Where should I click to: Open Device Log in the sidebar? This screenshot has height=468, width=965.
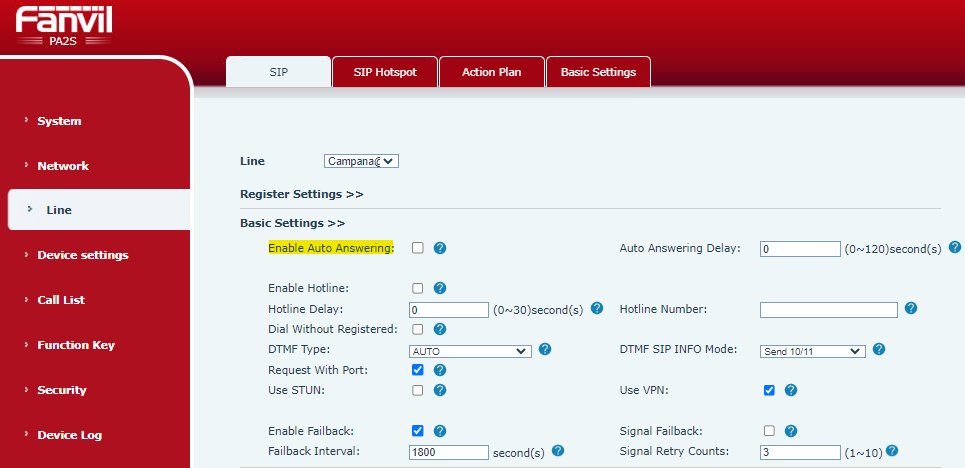coord(70,435)
